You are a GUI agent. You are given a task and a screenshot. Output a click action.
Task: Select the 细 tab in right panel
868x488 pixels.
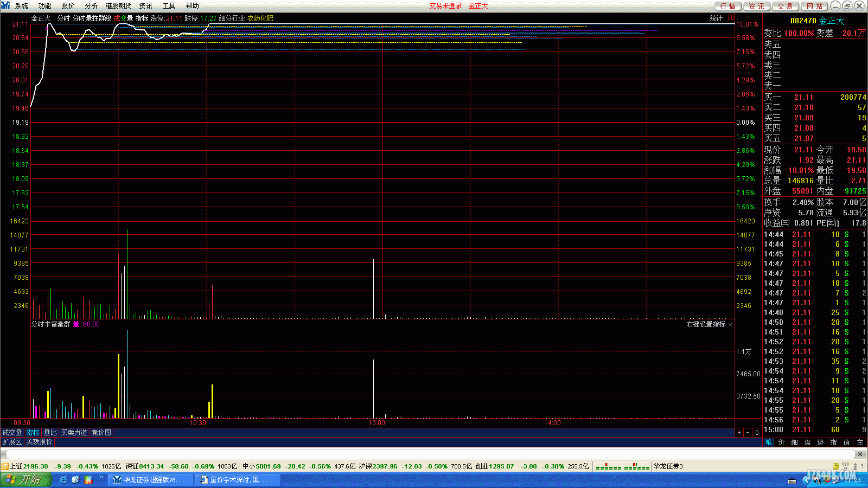pyautogui.click(x=795, y=442)
